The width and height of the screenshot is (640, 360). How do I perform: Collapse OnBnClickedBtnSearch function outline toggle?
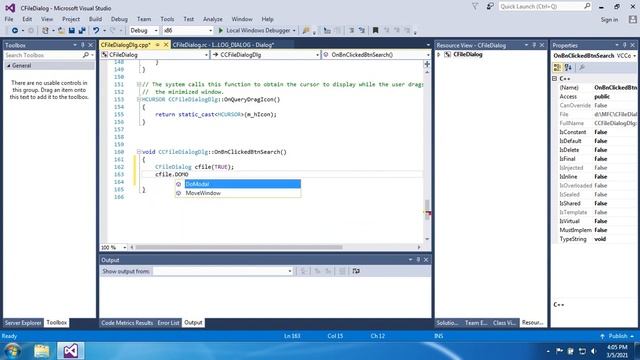tap(139, 152)
